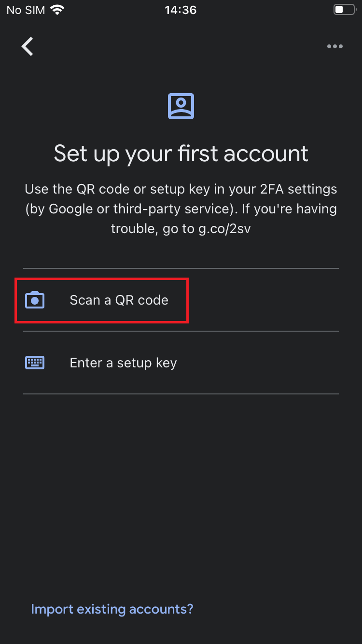This screenshot has height=644, width=362.
Task: Select the "Scan a QR code" label
Action: (119, 300)
